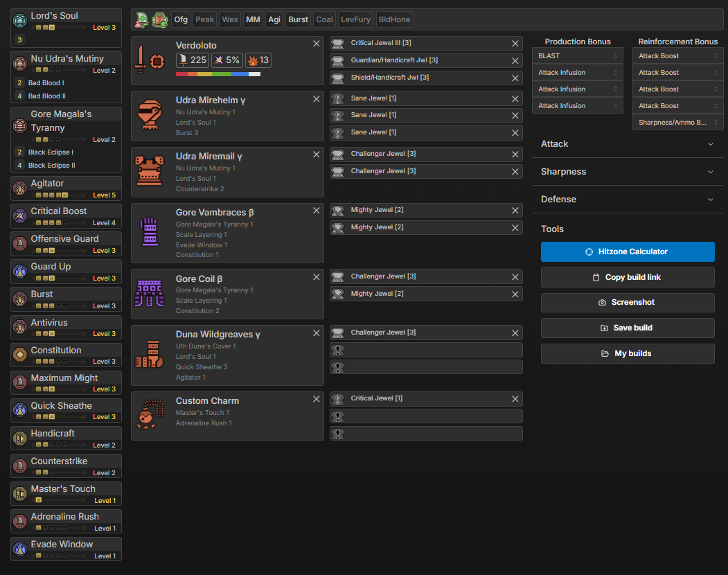This screenshot has width=728, height=575.
Task: Remove the Critical Jewel [1] from the charm
Action: pos(515,398)
